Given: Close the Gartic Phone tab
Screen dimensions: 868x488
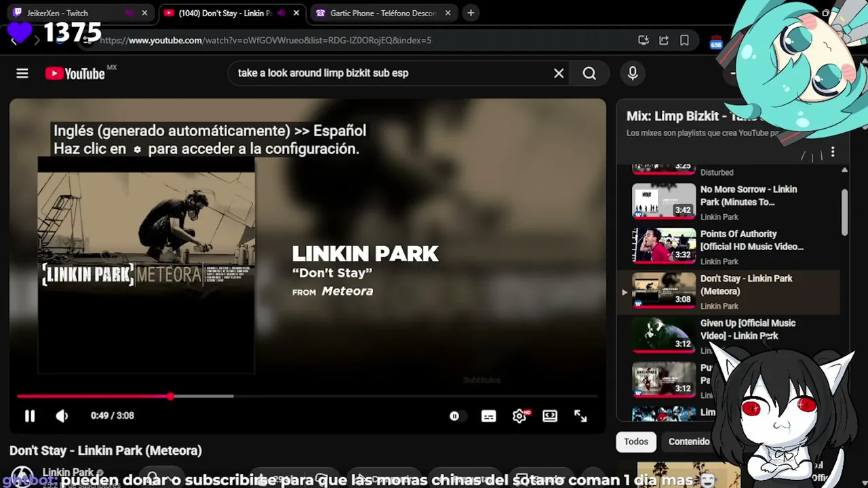Looking at the screenshot, I should tap(448, 13).
